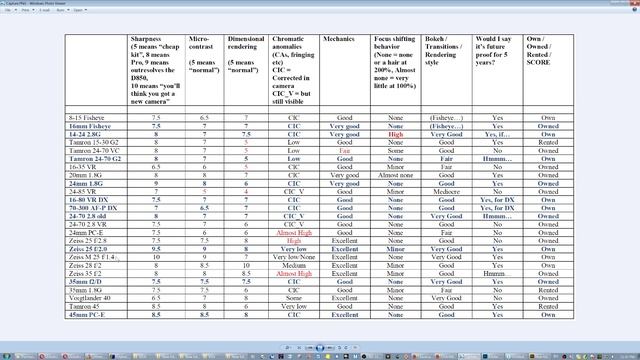
Task: Click the 24mm 1.8G row label
Action: coord(86,184)
